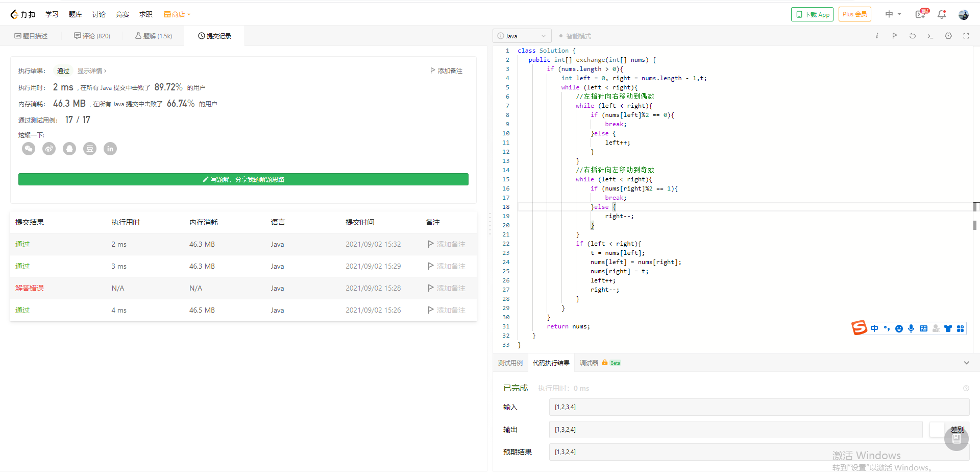Open the 题库 problems menu
The height and width of the screenshot is (474, 980).
coord(76,14)
